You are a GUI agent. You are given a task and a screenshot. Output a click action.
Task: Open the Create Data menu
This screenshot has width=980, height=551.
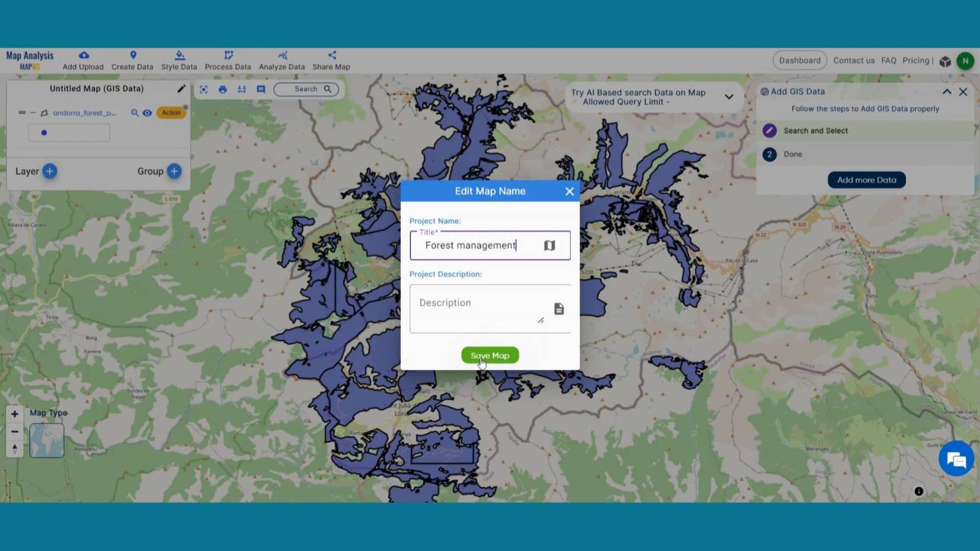132,61
